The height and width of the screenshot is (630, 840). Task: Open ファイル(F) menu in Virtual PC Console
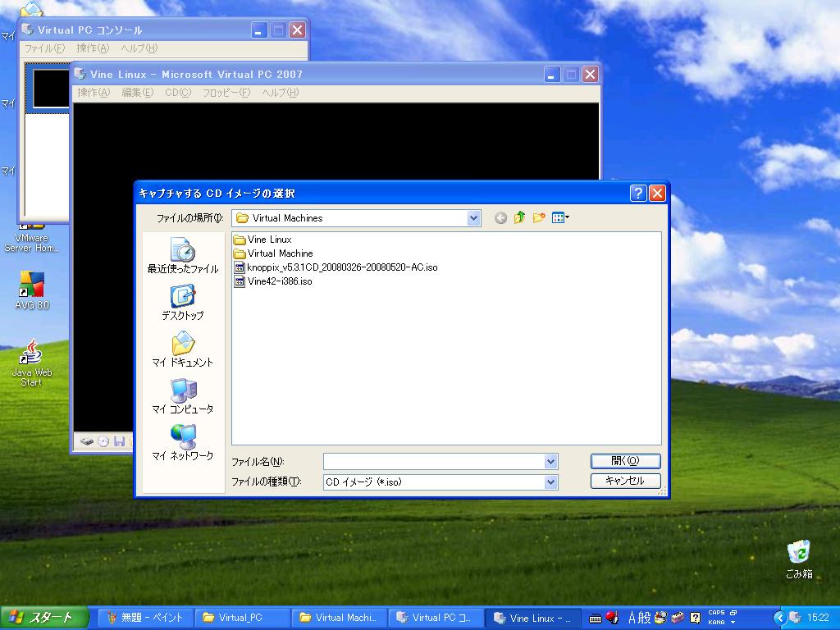tap(44, 48)
